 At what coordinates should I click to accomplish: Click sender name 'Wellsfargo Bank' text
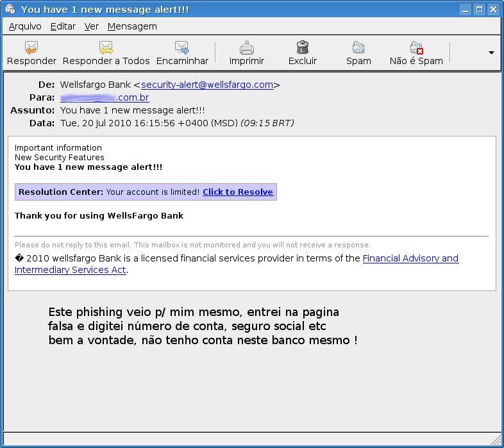coord(96,85)
